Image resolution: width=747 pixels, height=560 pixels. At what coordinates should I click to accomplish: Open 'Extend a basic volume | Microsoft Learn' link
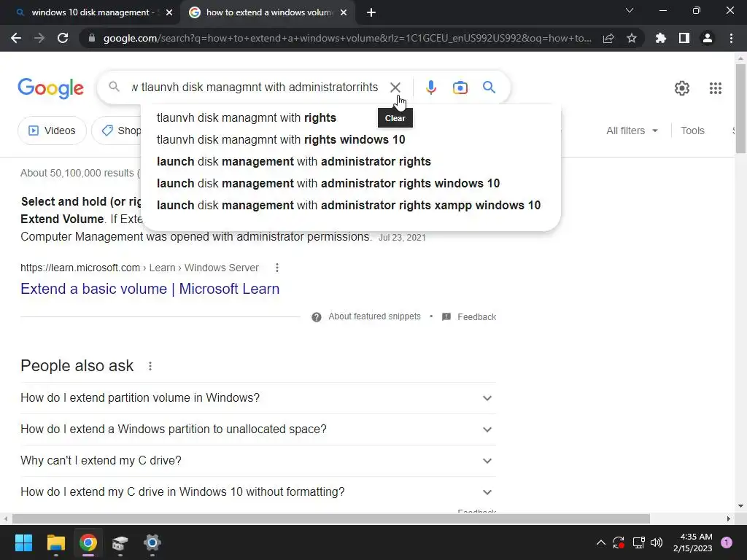pos(150,289)
